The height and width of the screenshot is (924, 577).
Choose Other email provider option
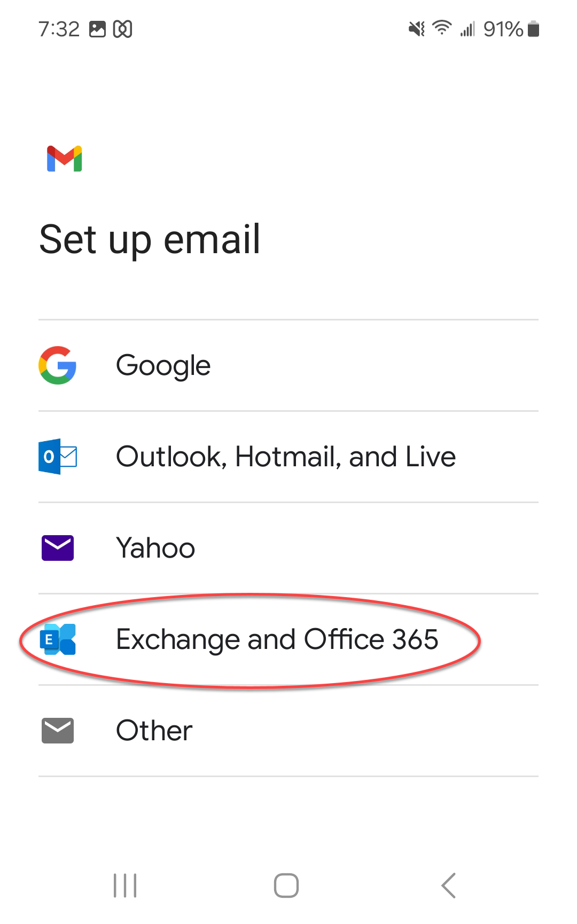(288, 731)
